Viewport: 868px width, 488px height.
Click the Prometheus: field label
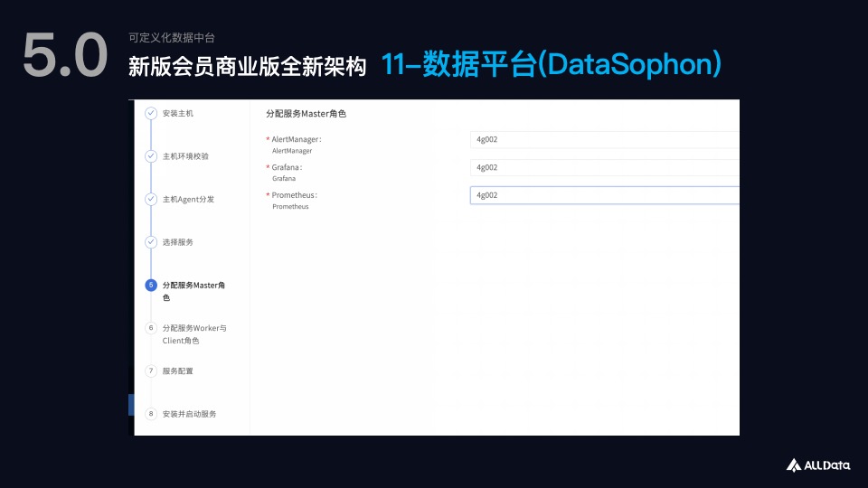tap(294, 195)
